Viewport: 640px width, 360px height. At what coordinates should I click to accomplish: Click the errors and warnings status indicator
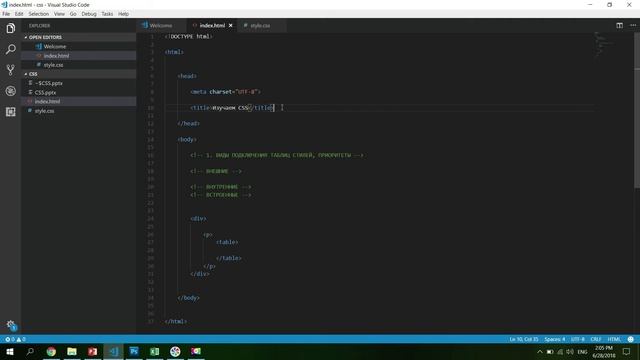click(16, 339)
